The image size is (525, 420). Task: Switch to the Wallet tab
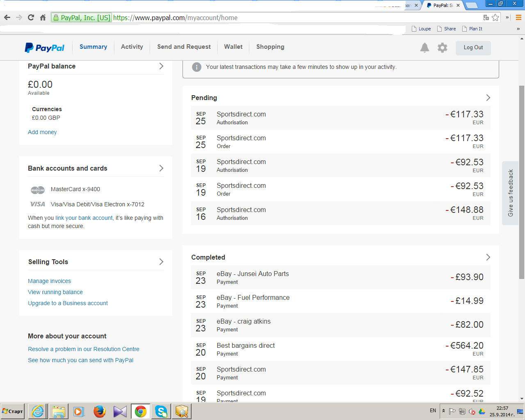tap(233, 47)
